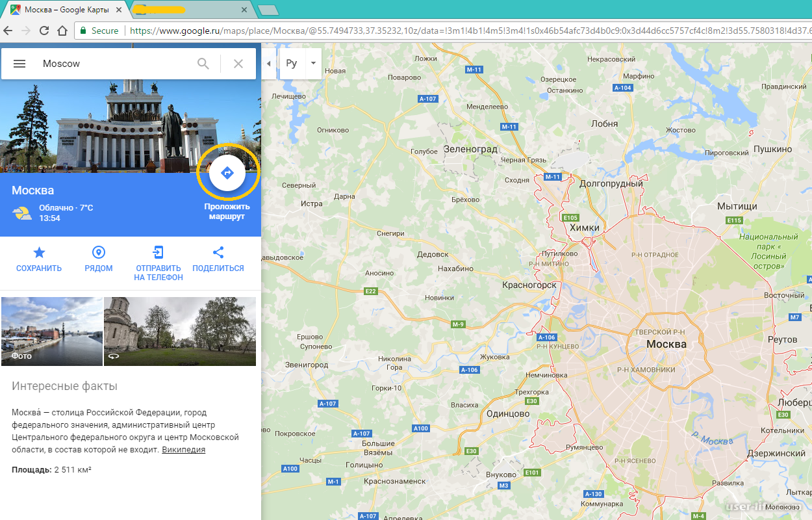812x520 pixels.
Task: Click the Secure padlock indicator
Action: [x=99, y=31]
